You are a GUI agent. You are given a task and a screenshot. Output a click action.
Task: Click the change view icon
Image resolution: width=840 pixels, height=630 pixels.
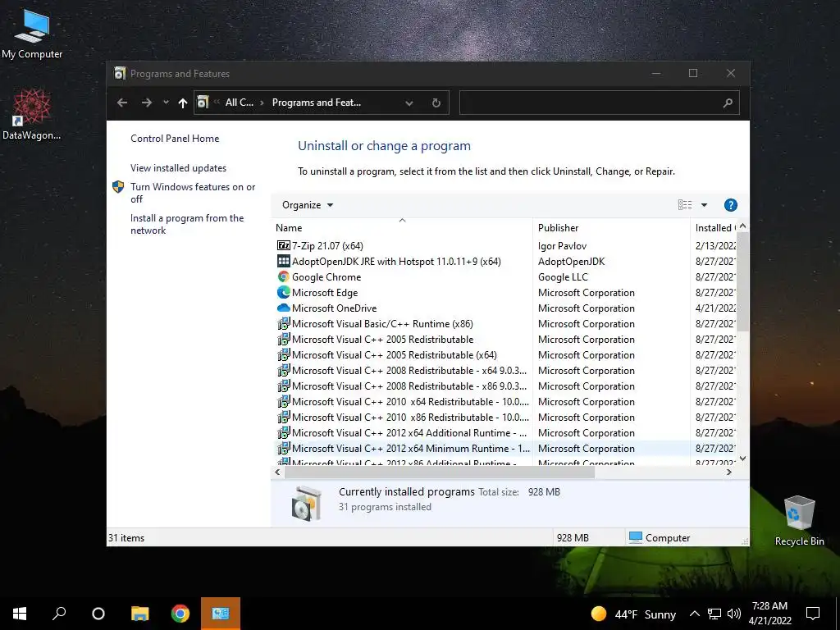point(685,204)
